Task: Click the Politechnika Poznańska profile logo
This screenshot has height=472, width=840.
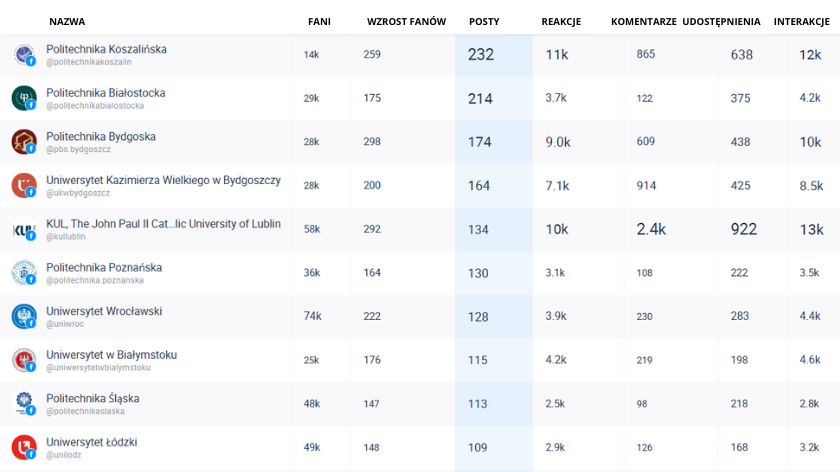Action: tap(23, 273)
